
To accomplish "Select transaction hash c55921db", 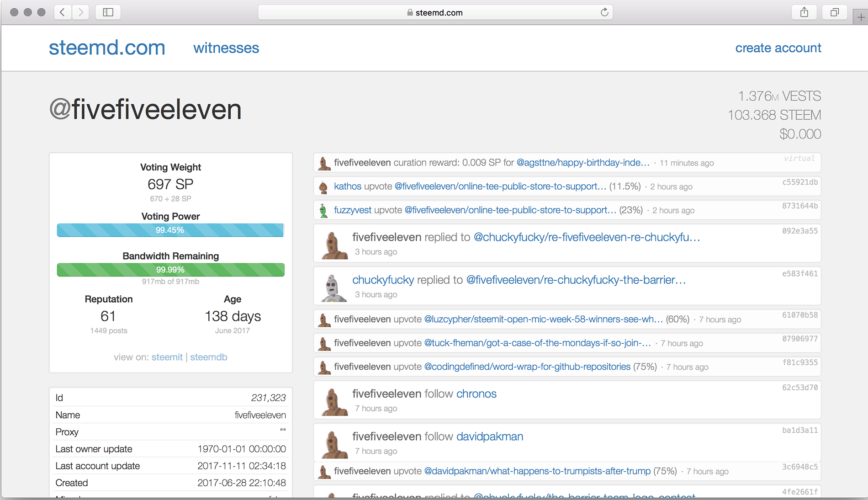I will [x=800, y=182].
